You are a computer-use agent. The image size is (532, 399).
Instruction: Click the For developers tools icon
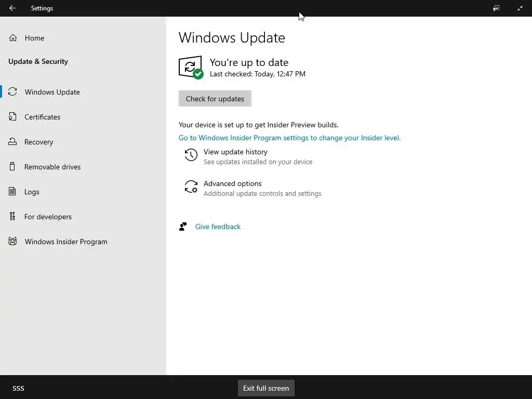tap(12, 216)
